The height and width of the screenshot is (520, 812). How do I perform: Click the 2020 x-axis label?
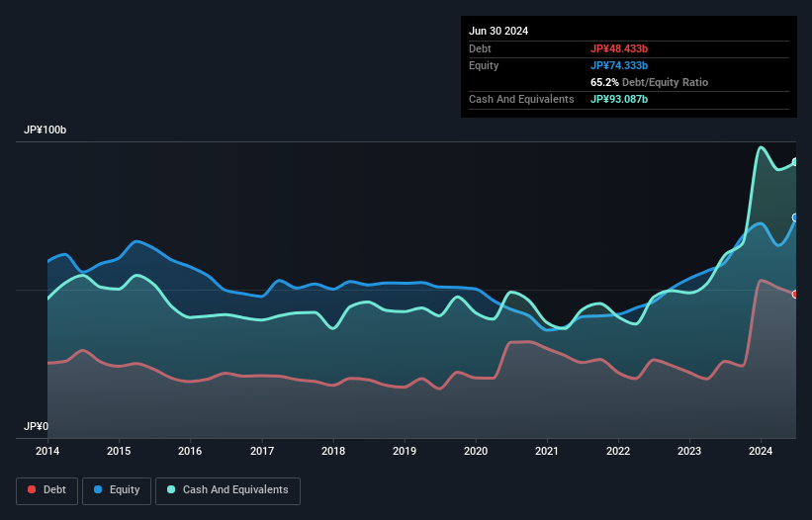click(476, 451)
